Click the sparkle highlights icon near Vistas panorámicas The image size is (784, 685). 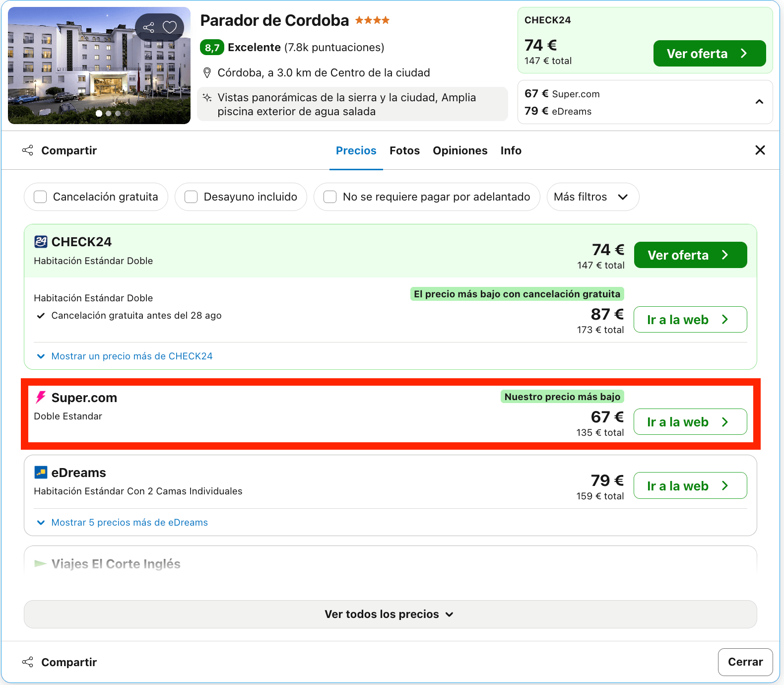(207, 97)
